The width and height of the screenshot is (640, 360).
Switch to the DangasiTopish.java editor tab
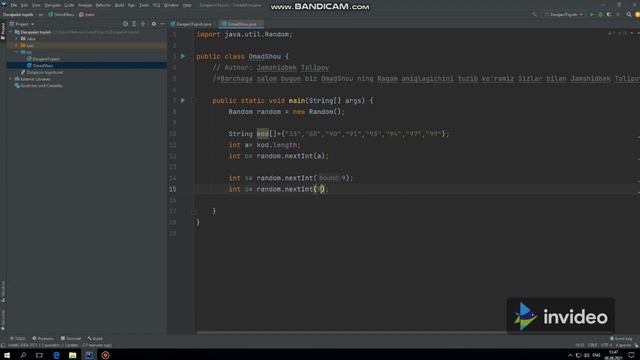(191, 24)
